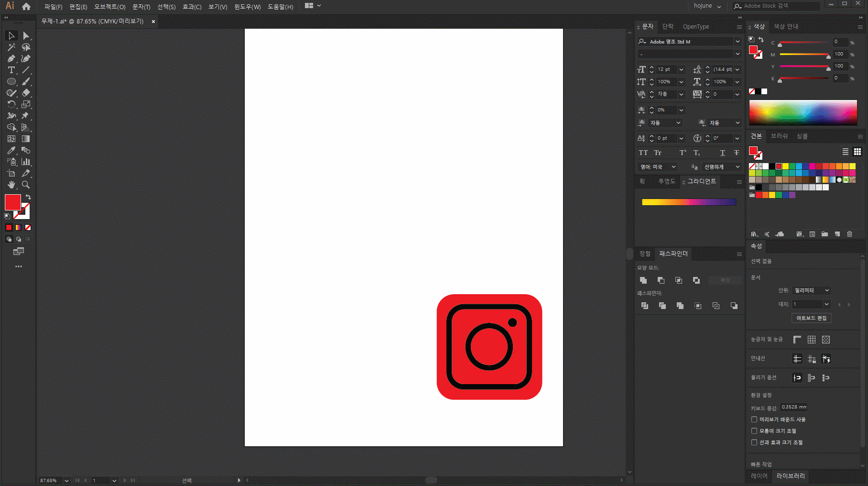Open the 효과(C) menu

pyautogui.click(x=192, y=7)
